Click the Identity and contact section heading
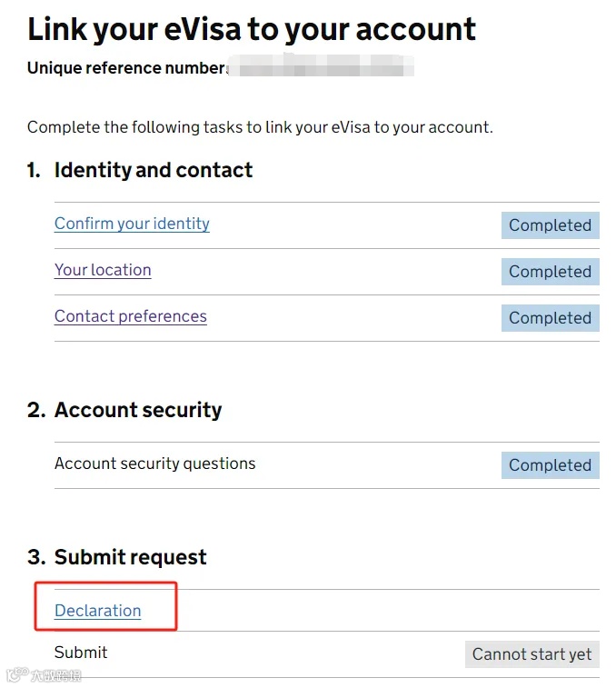Viewport: 616px width, 688px height. pos(154,170)
